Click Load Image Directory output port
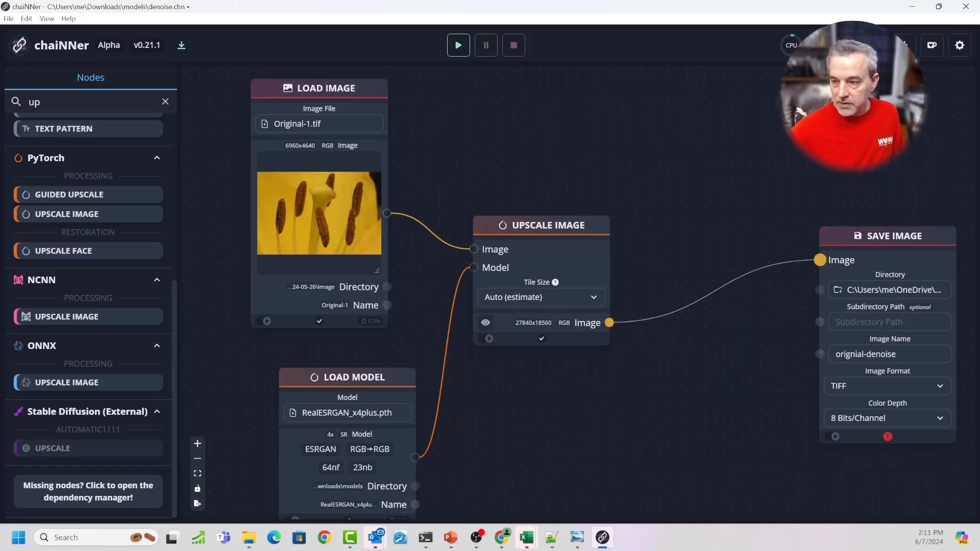 point(387,287)
